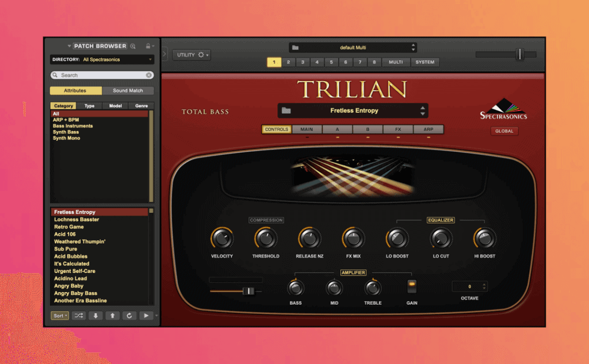Click the patch browser zoom magnifier icon
This screenshot has height=364, width=589.
[x=133, y=46]
